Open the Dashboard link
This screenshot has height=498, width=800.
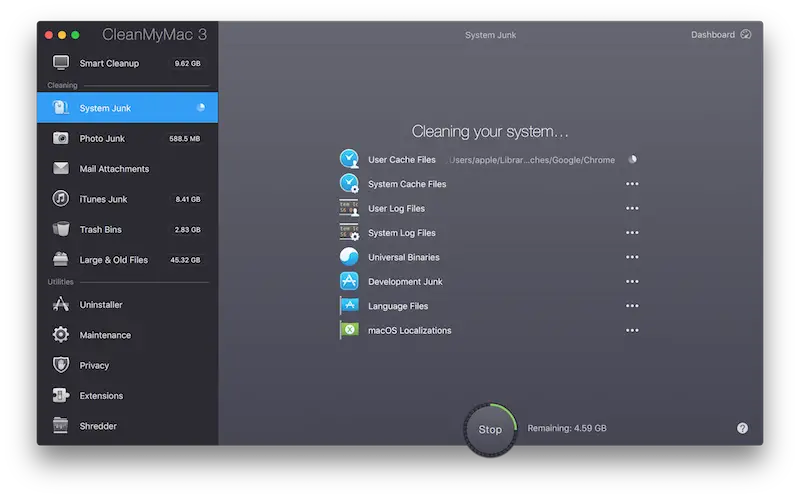721,34
